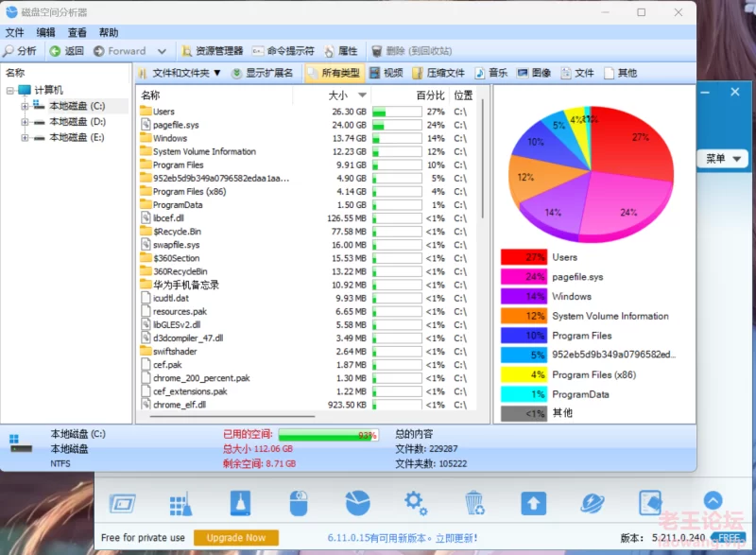756x555 pixels.
Task: Click the 立即更新 update link
Action: click(456, 538)
